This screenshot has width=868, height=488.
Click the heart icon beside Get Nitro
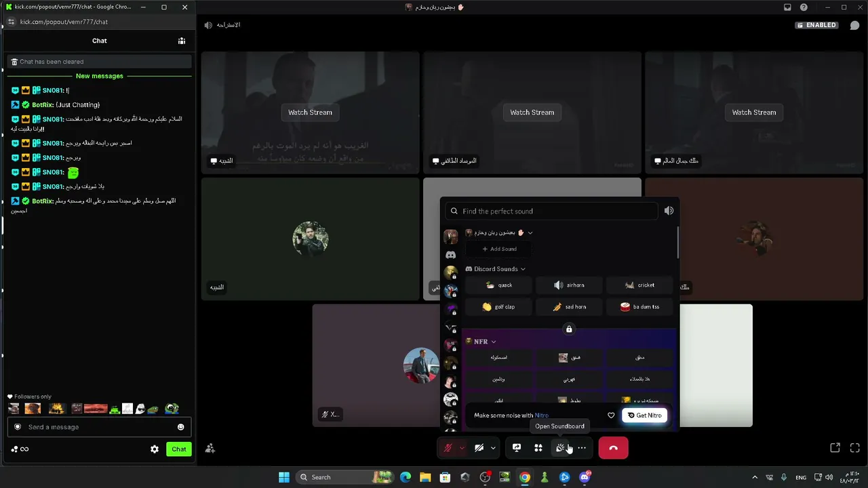[611, 415]
